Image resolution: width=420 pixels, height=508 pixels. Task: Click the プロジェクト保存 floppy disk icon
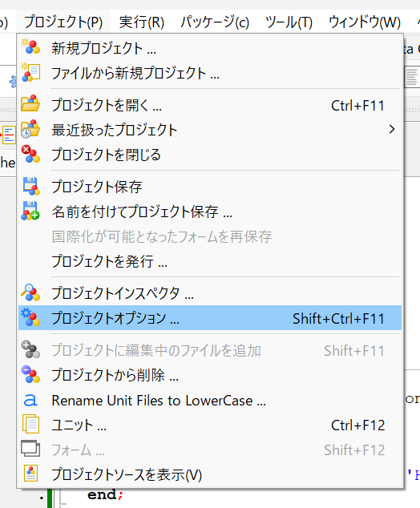pos(30,186)
